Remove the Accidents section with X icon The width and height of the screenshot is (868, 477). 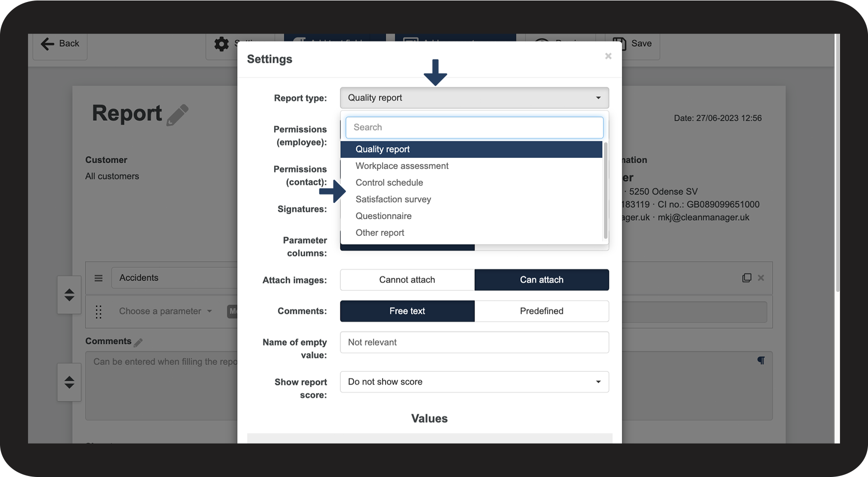click(x=761, y=278)
